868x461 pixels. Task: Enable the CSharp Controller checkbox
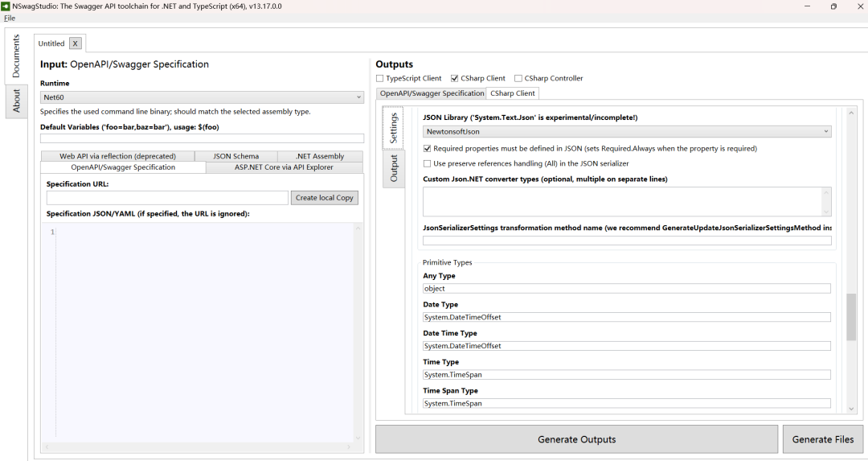point(518,78)
